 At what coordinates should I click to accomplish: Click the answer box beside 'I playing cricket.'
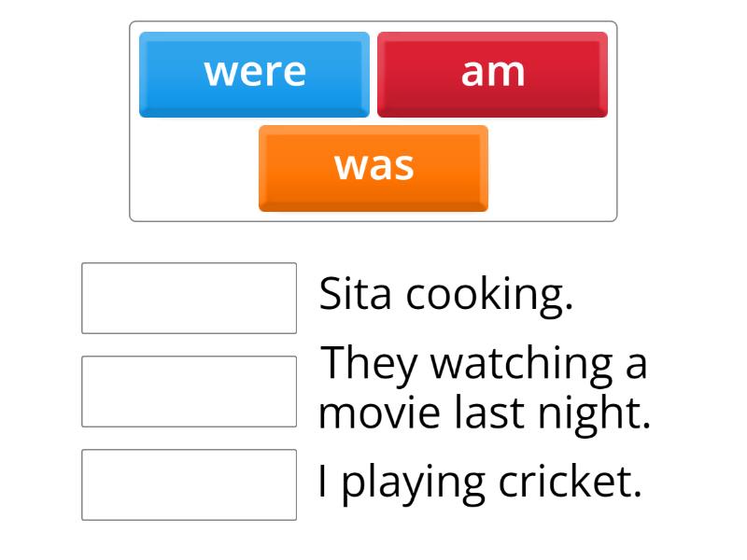point(189,482)
